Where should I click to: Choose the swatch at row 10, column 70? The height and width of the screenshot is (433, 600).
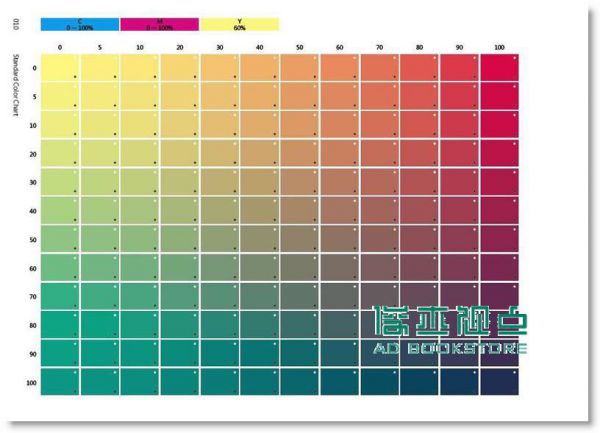click(379, 125)
